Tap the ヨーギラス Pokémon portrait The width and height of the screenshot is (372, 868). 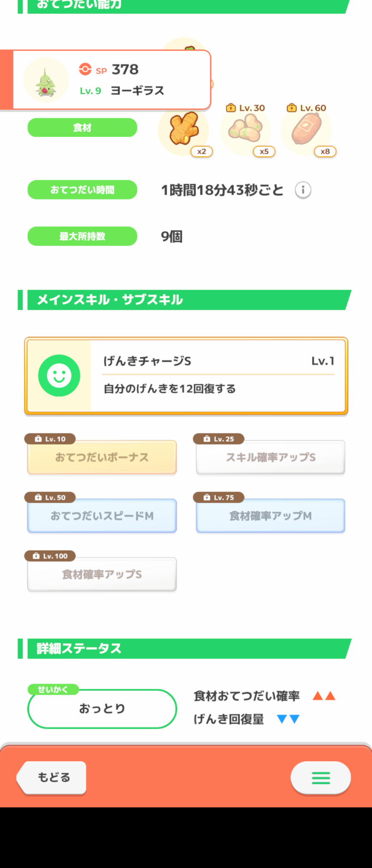[x=46, y=81]
